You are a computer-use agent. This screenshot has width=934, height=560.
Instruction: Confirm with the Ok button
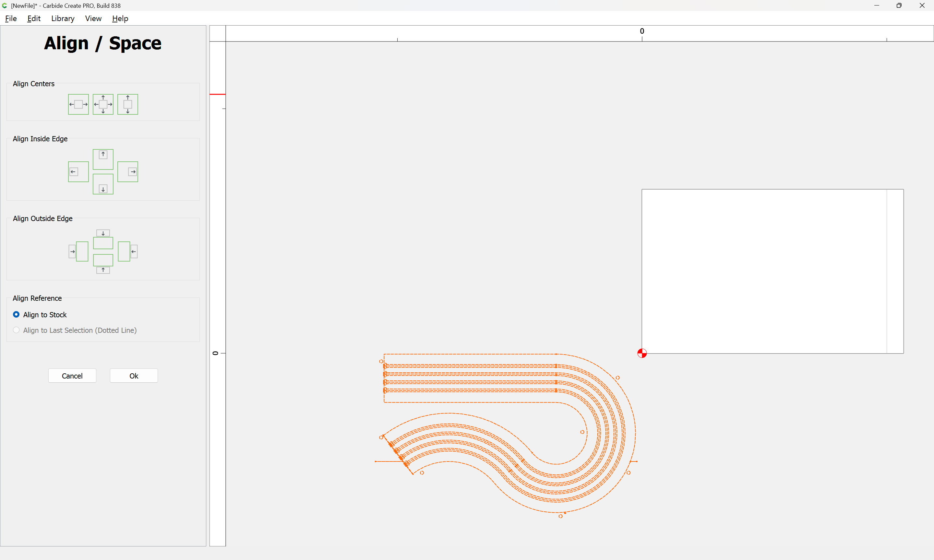tap(134, 376)
